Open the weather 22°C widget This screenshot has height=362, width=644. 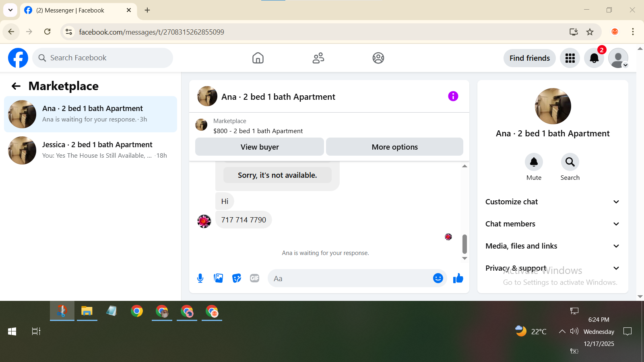(x=531, y=331)
